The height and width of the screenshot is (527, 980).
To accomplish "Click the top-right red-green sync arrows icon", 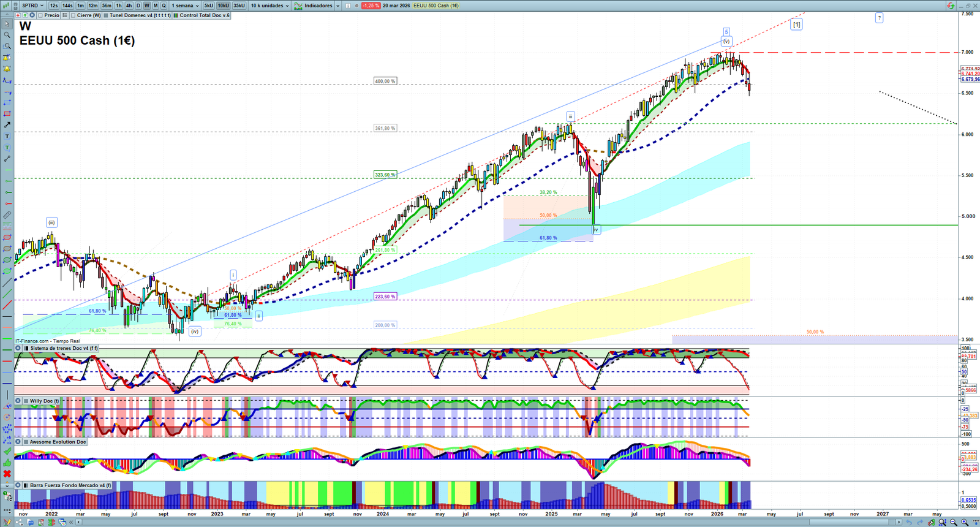I will [951, 6].
